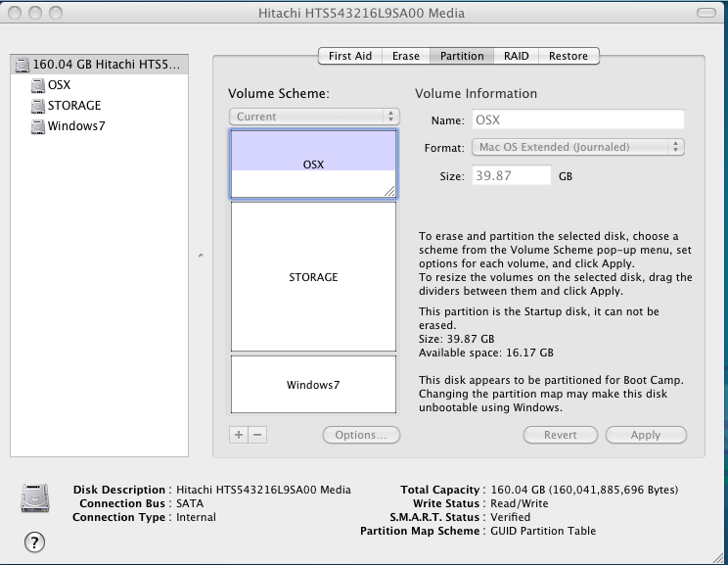Open the Volume Scheme dropdown
This screenshot has width=728, height=565.
[x=314, y=117]
